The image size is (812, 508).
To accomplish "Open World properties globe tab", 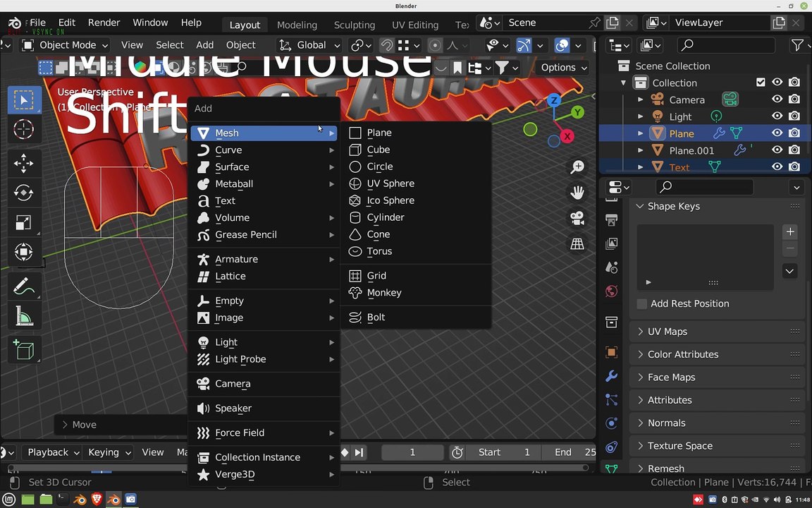I will point(611,291).
